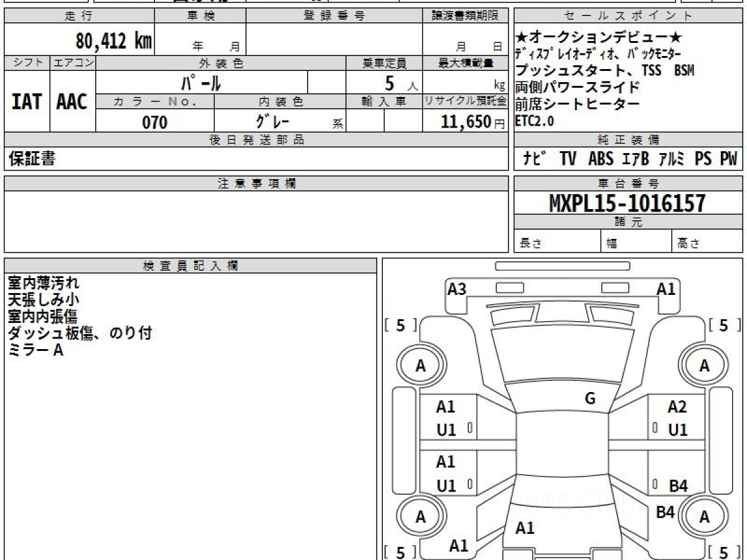The width and height of the screenshot is (747, 560).
Task: Select the 長さ dimension cell
Action: tap(558, 242)
